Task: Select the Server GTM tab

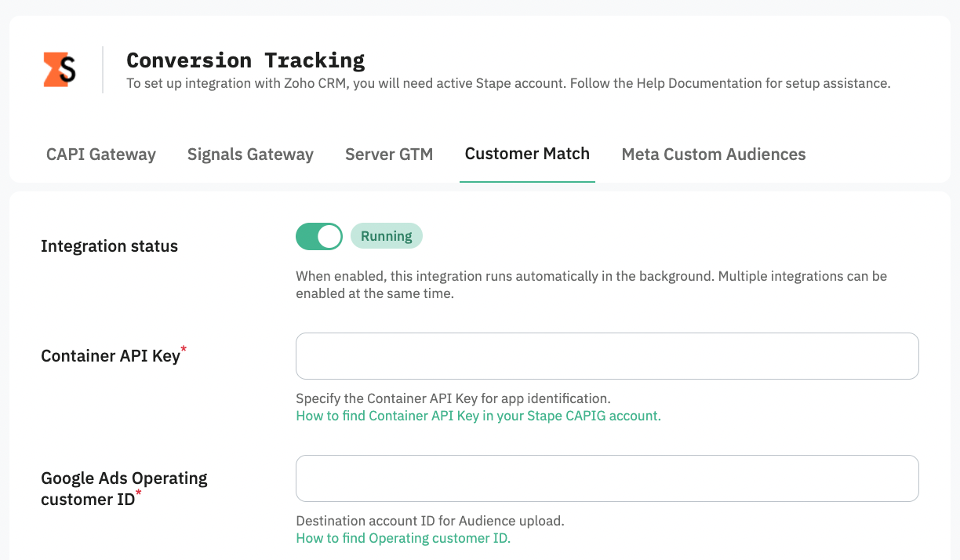Action: tap(389, 155)
